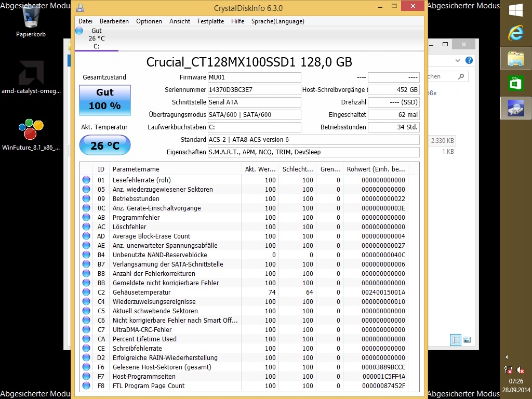Click the Windows Start button
This screenshot has width=532, height=399.
point(516,10)
